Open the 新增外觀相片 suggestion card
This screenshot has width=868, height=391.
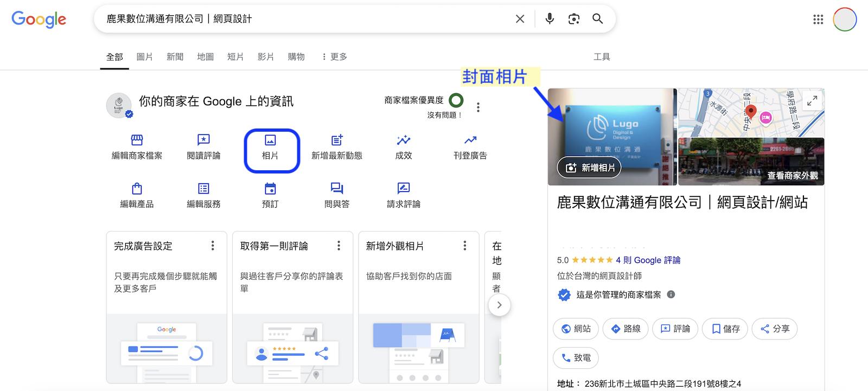[x=419, y=307]
